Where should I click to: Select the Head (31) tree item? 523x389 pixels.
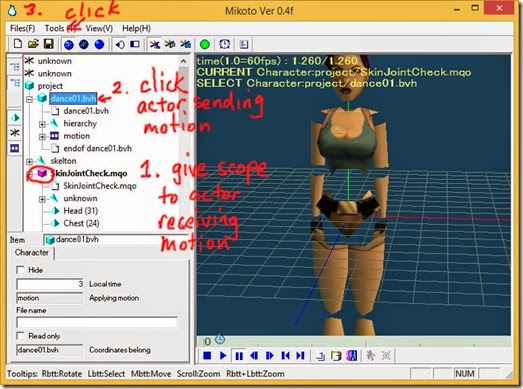pyautogui.click(x=81, y=211)
